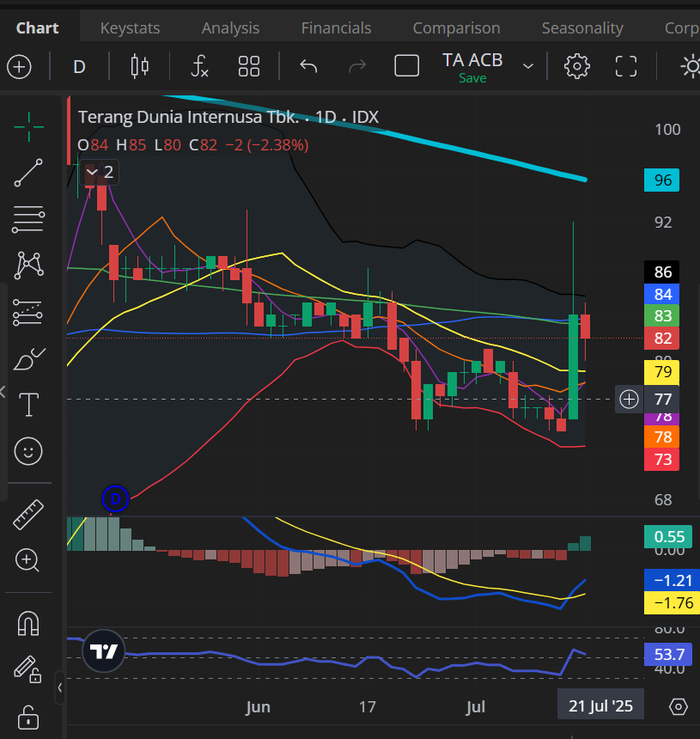Click the 53.7 RSI value label
This screenshot has height=739, width=700.
(x=668, y=654)
